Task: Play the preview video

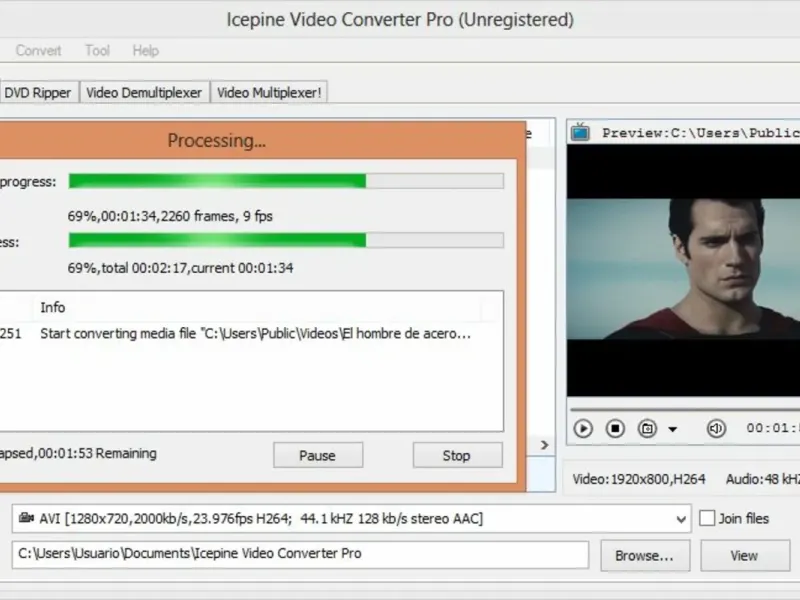Action: tap(583, 429)
